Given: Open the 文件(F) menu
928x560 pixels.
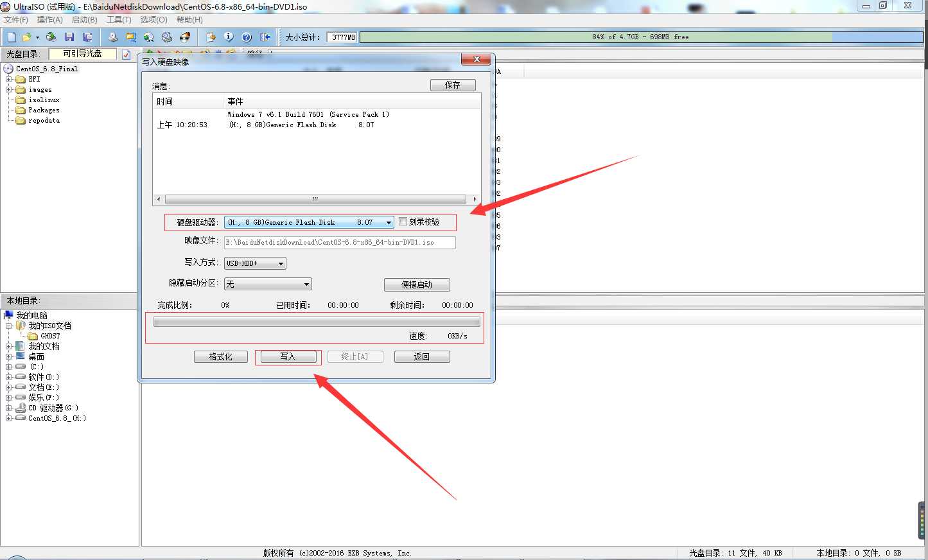Looking at the screenshot, I should point(16,20).
